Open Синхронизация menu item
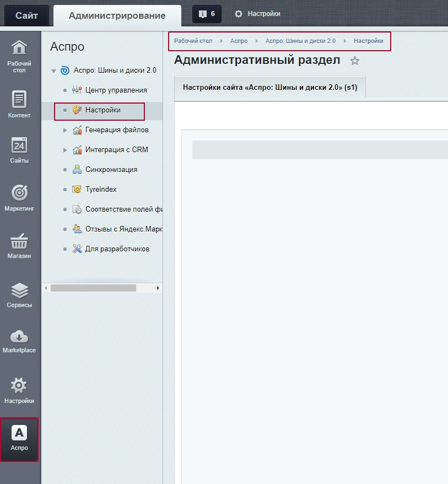This screenshot has height=484, width=448. pyautogui.click(x=111, y=169)
